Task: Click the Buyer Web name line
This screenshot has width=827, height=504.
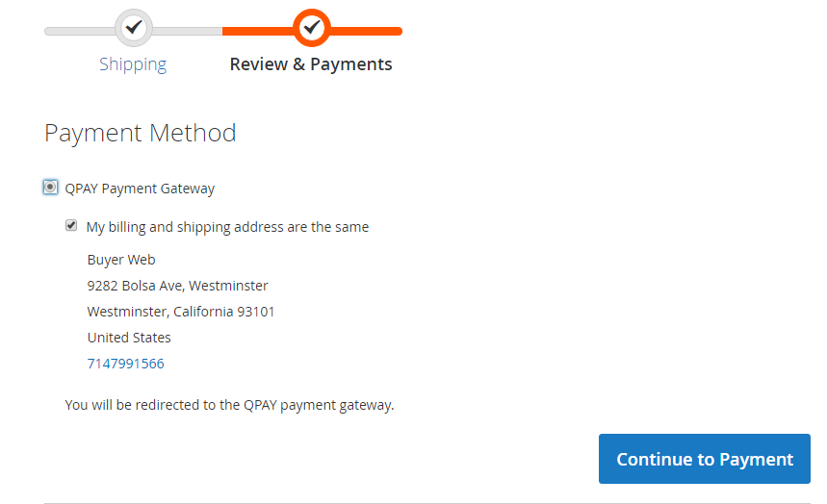Action: point(121,260)
